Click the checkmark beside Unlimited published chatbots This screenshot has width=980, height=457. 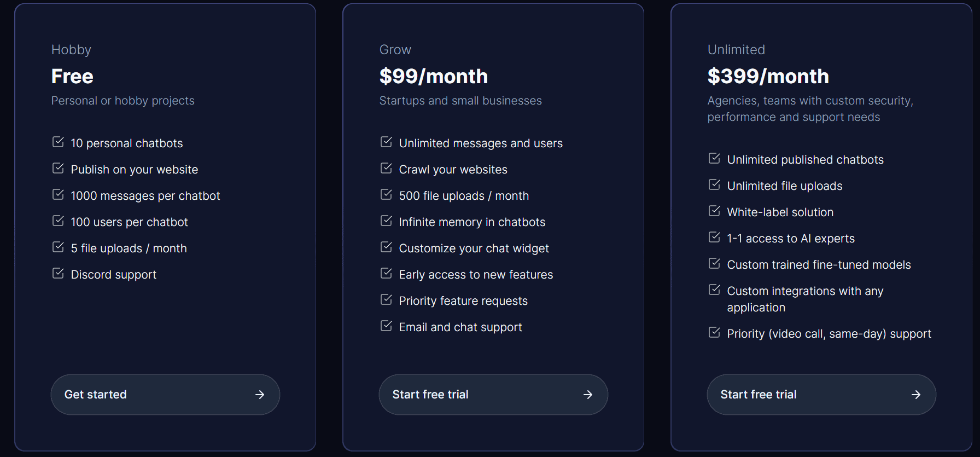click(x=714, y=158)
